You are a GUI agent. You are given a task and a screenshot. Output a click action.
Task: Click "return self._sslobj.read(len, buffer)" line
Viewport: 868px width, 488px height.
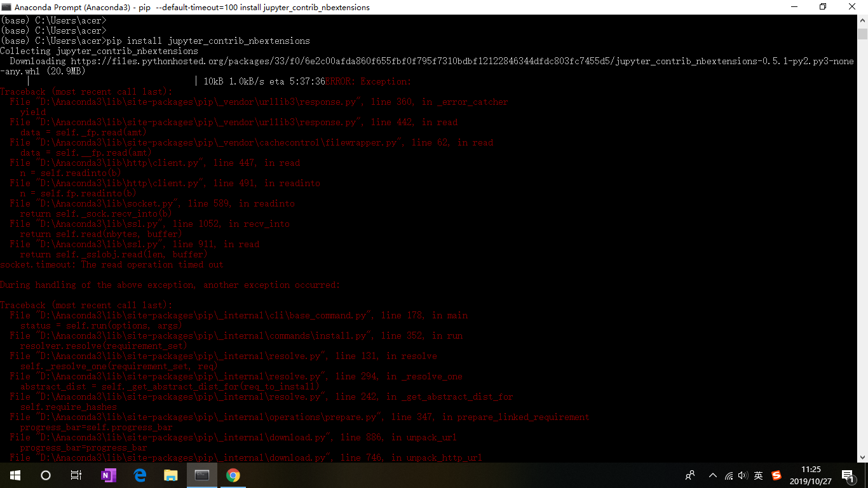pos(114,254)
